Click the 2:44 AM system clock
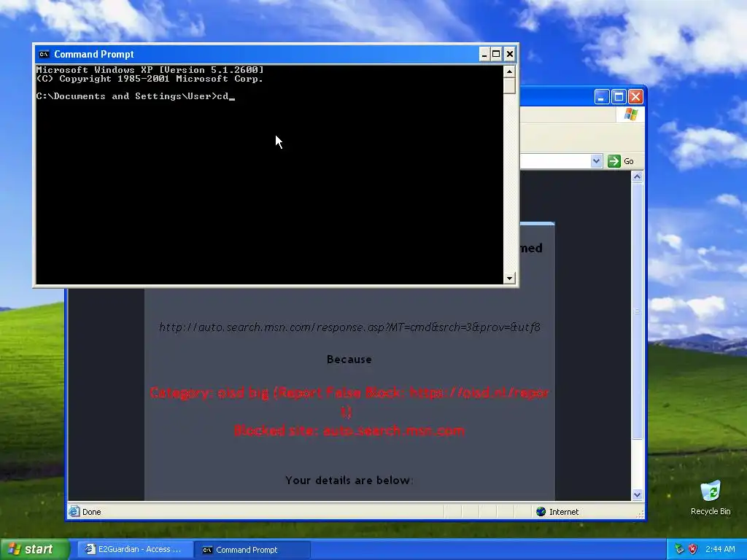Viewport: 747px width, 560px height. point(720,549)
